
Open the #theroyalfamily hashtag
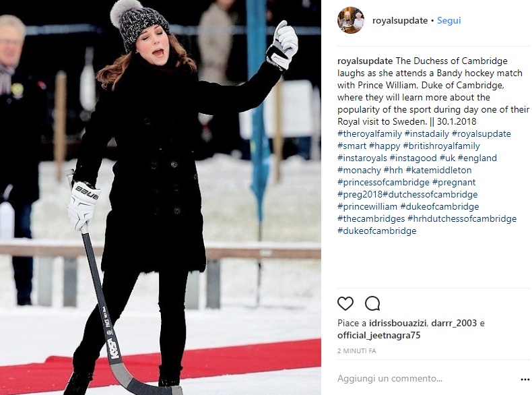coord(370,134)
